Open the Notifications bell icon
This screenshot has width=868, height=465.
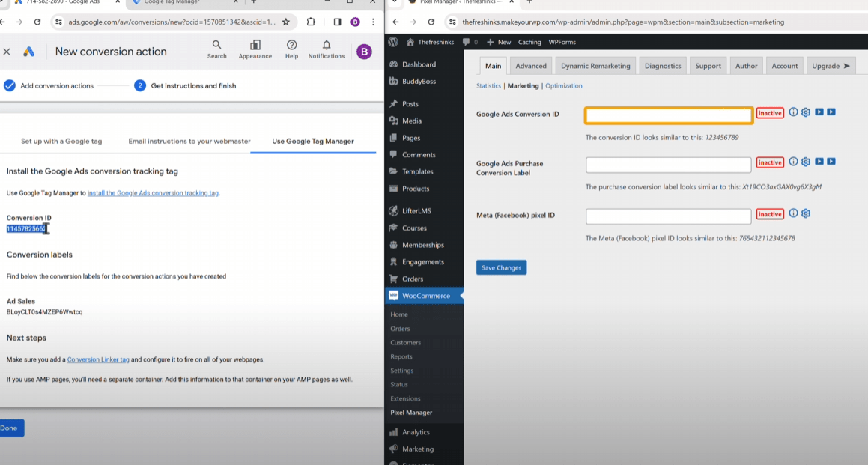(327, 46)
